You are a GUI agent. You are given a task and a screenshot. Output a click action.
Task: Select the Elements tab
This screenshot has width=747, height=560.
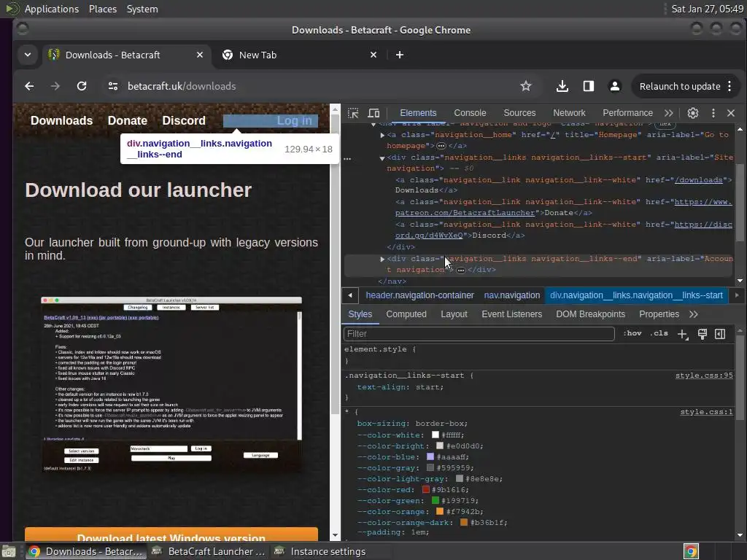pos(418,113)
